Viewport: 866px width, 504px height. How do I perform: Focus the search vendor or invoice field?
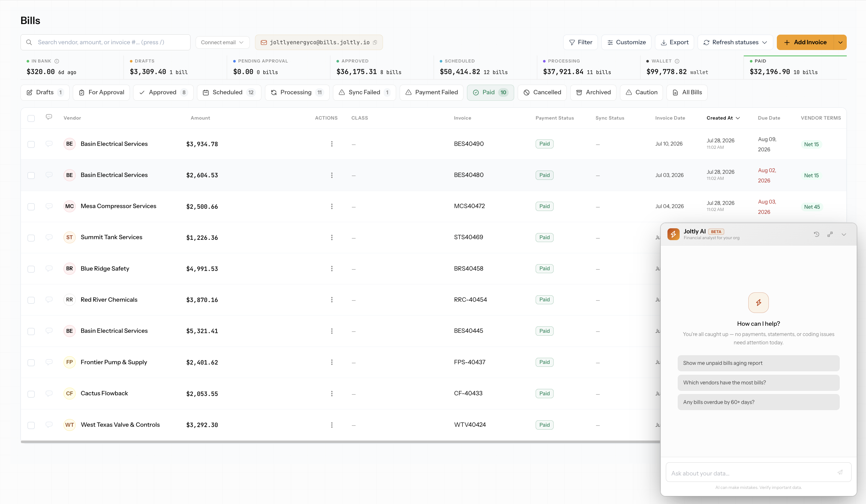point(106,42)
